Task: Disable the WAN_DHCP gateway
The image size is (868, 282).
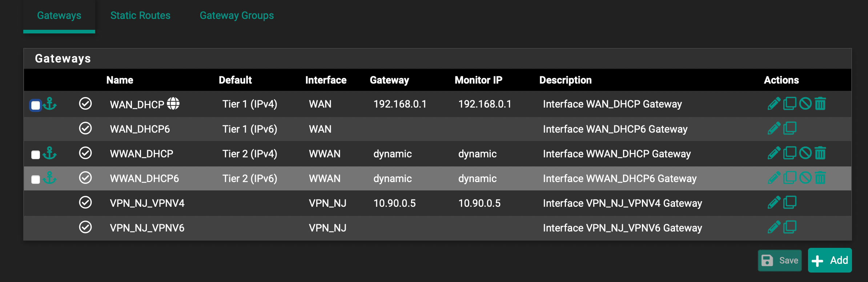Action: (805, 104)
